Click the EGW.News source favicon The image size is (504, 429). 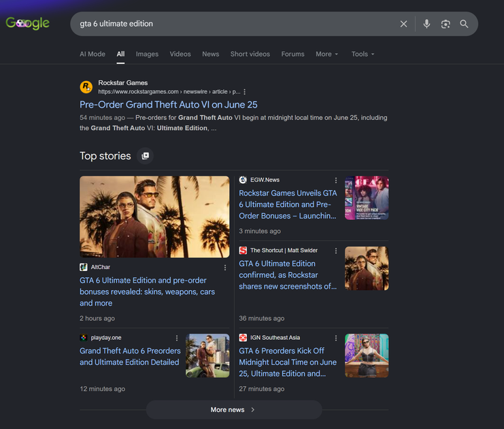[x=243, y=180]
